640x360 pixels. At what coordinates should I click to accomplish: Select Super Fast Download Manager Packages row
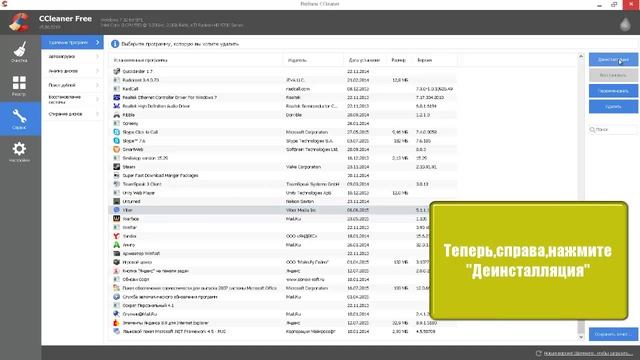pos(284,176)
